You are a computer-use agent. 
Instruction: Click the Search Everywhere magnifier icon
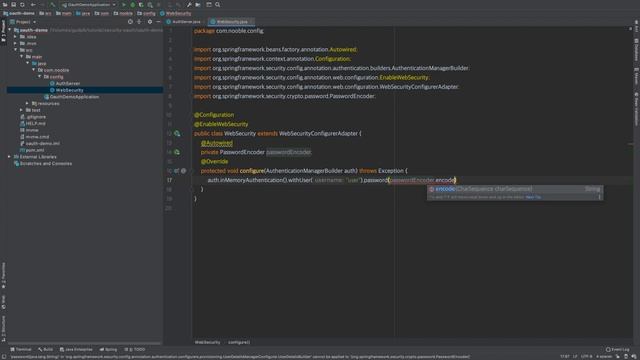[x=218, y=4]
